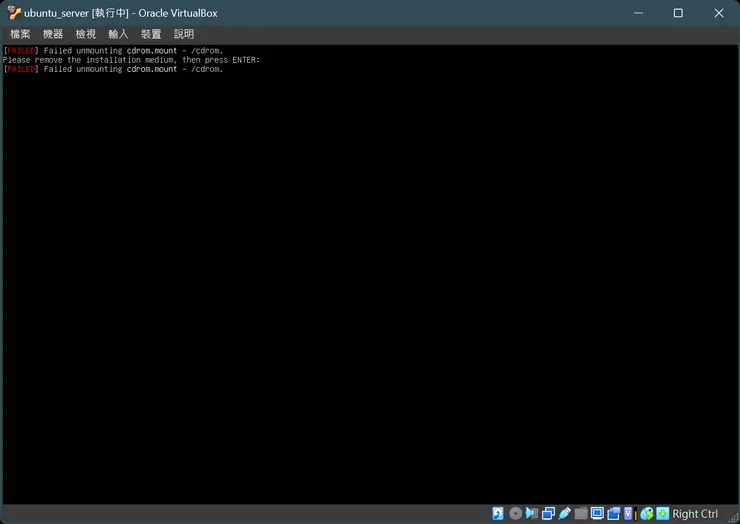The height and width of the screenshot is (524, 740).
Task: Click the VirtualBox app icon in title bar
Action: click(14, 13)
